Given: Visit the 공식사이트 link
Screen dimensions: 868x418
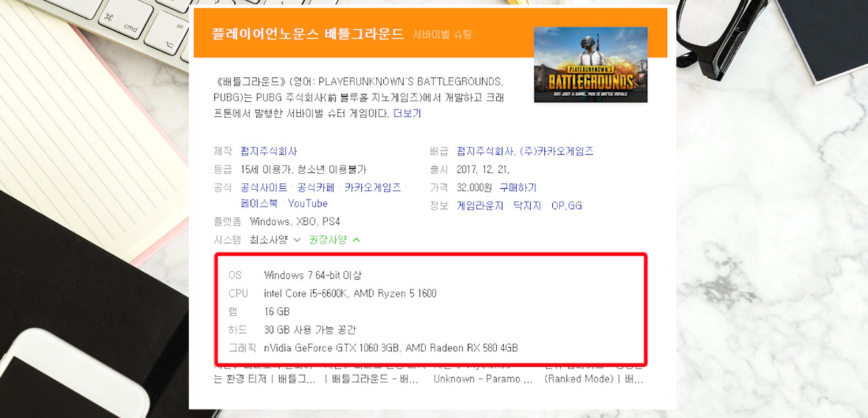Looking at the screenshot, I should (x=264, y=187).
